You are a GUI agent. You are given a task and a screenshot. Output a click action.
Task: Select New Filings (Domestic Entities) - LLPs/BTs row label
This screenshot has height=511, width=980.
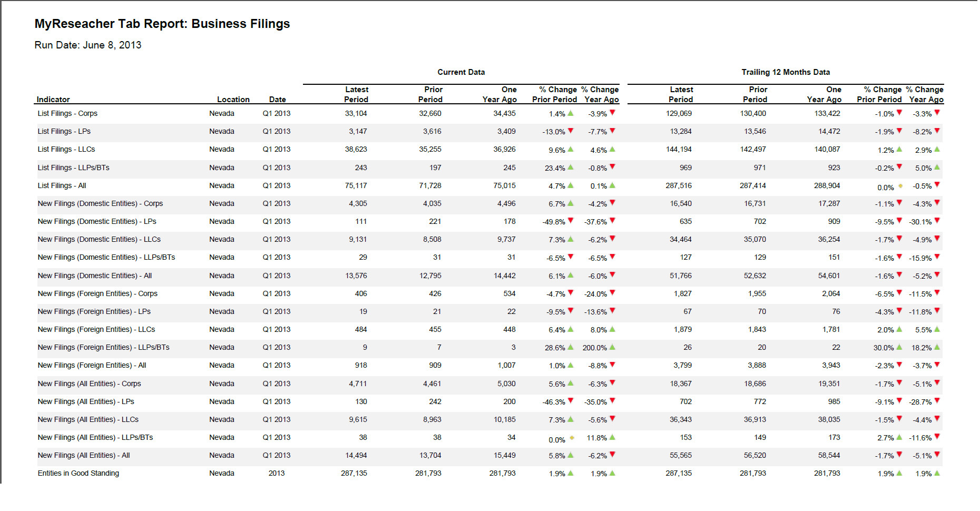106,257
